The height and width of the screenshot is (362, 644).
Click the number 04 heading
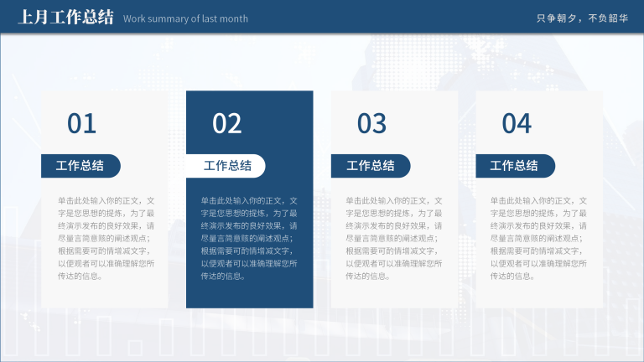(x=517, y=124)
